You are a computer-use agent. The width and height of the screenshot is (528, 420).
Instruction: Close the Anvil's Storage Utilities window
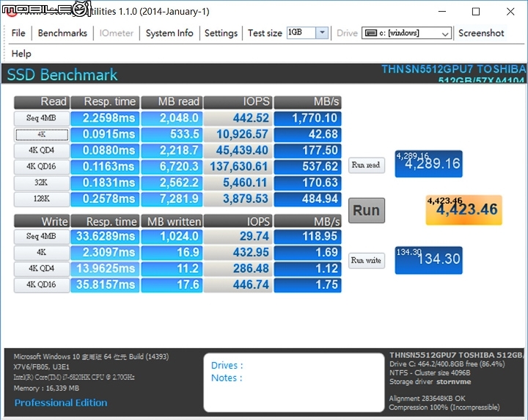510,12
